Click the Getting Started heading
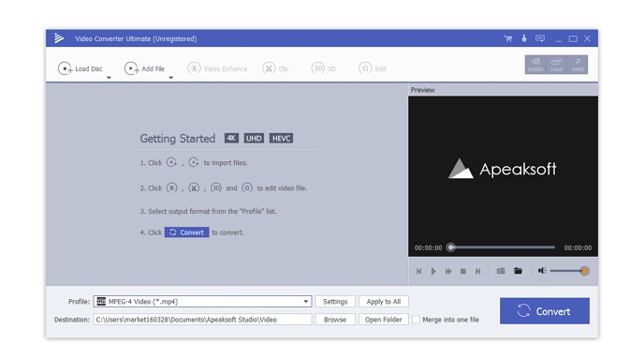Screen dimensions: 644x359 [x=178, y=139]
